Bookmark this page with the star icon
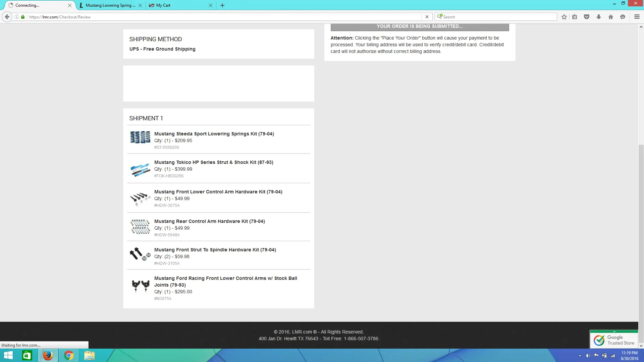644x362 pixels. tap(564, 17)
